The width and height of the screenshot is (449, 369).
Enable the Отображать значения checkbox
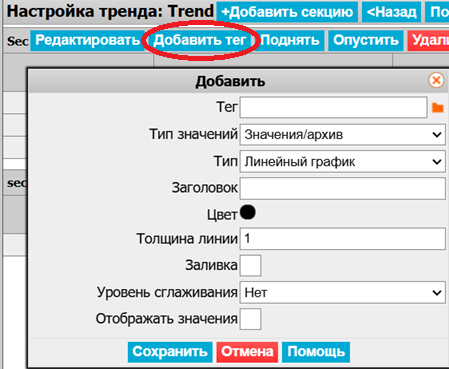pyautogui.click(x=250, y=319)
